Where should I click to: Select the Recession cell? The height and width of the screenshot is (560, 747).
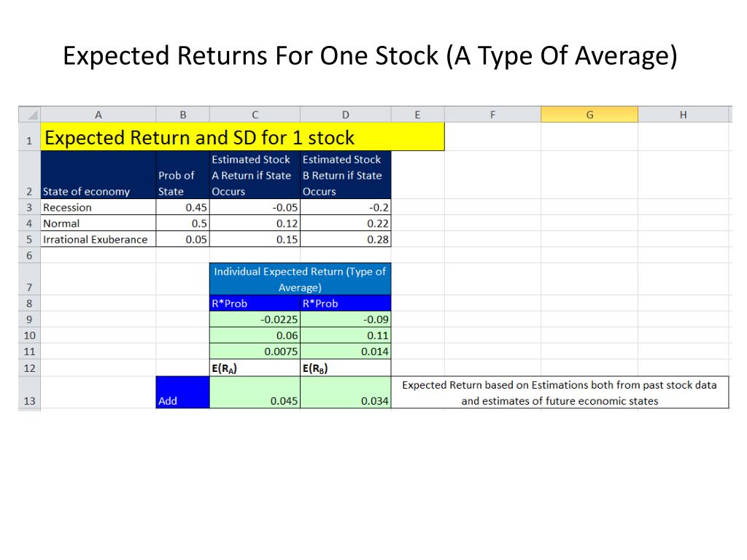point(98,207)
